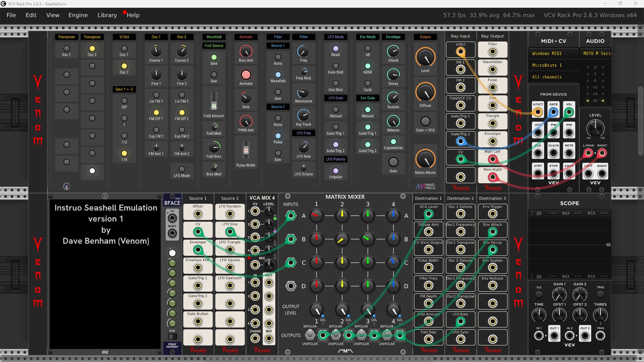644x362 pixels.
Task: Click the 8FACE RESET jack
Action: click(172, 233)
